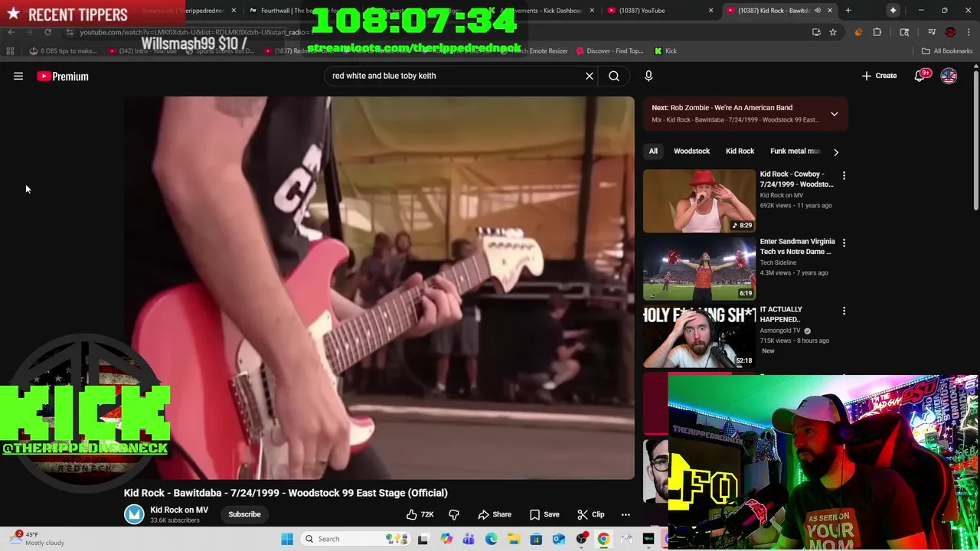Pause the video by clicking the player

click(x=379, y=287)
